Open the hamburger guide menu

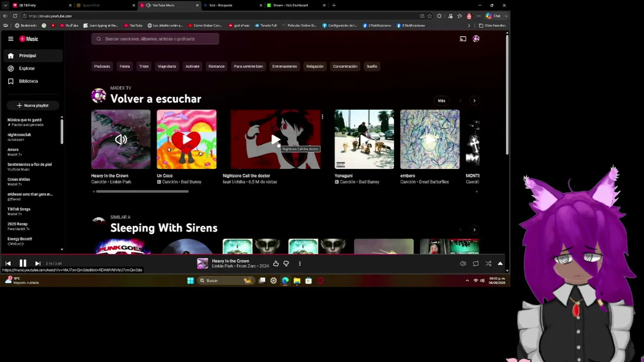[x=11, y=39]
